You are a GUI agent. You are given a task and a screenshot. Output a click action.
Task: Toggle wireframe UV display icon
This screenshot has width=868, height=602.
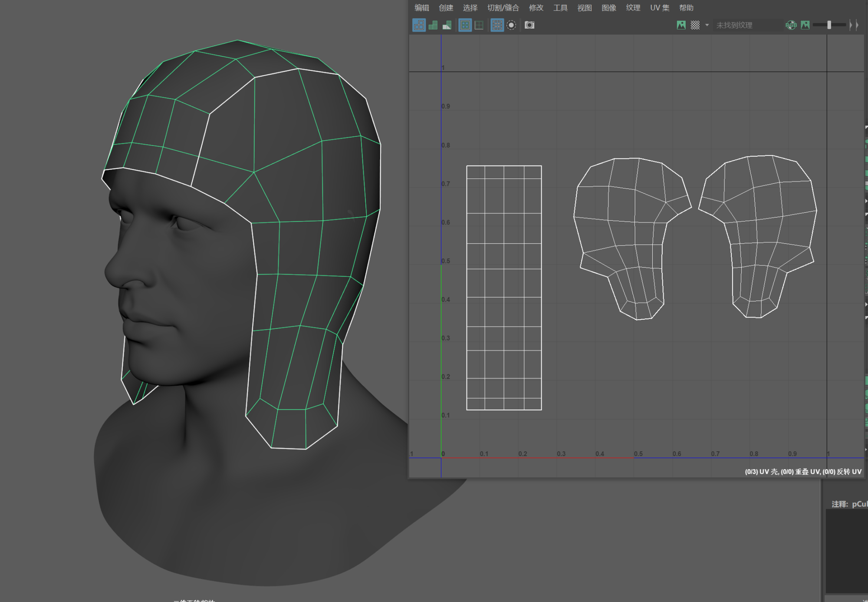[419, 25]
